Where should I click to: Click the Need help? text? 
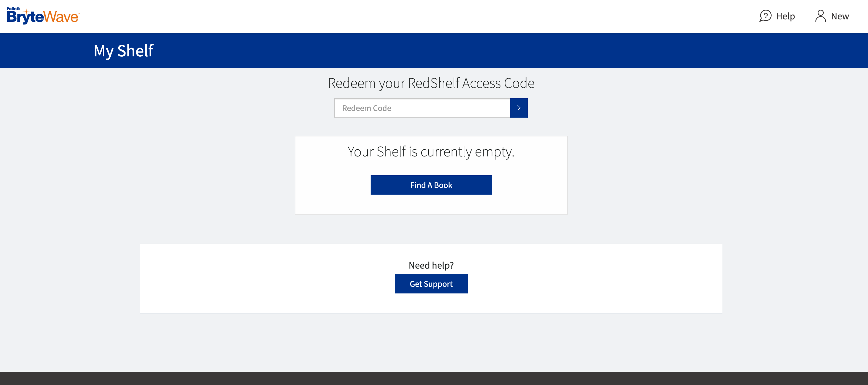click(x=431, y=265)
